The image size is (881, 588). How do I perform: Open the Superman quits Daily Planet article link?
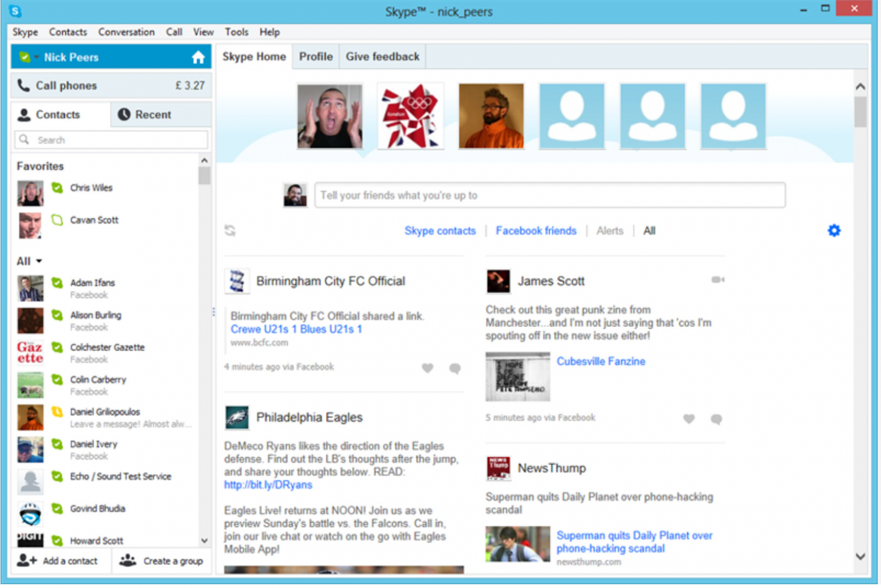(634, 542)
